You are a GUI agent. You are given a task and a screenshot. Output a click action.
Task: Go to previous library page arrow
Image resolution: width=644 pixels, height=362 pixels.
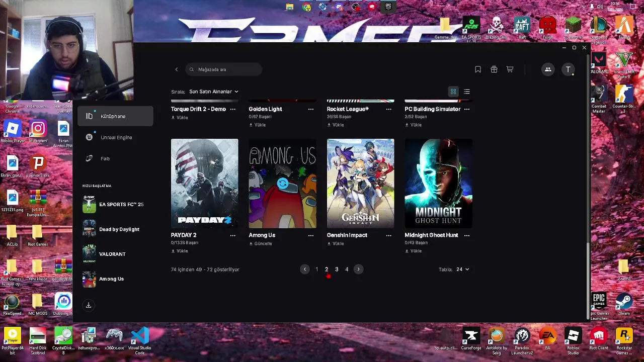coord(305,269)
